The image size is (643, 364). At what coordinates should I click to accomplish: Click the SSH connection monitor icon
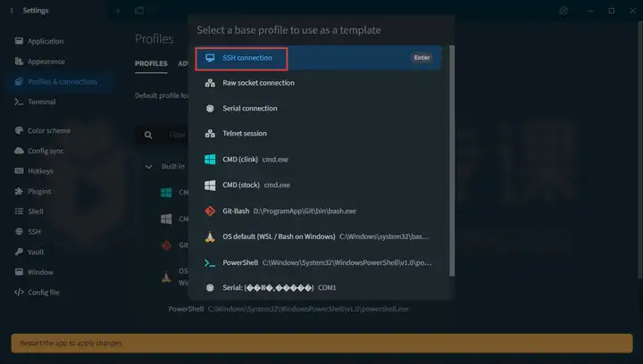(210, 58)
